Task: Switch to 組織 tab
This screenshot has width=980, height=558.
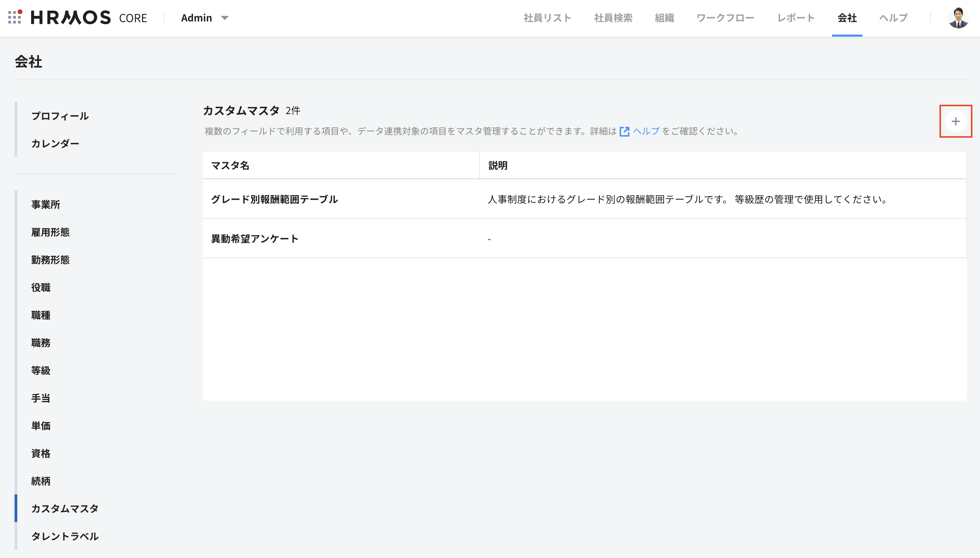Action: (x=664, y=18)
